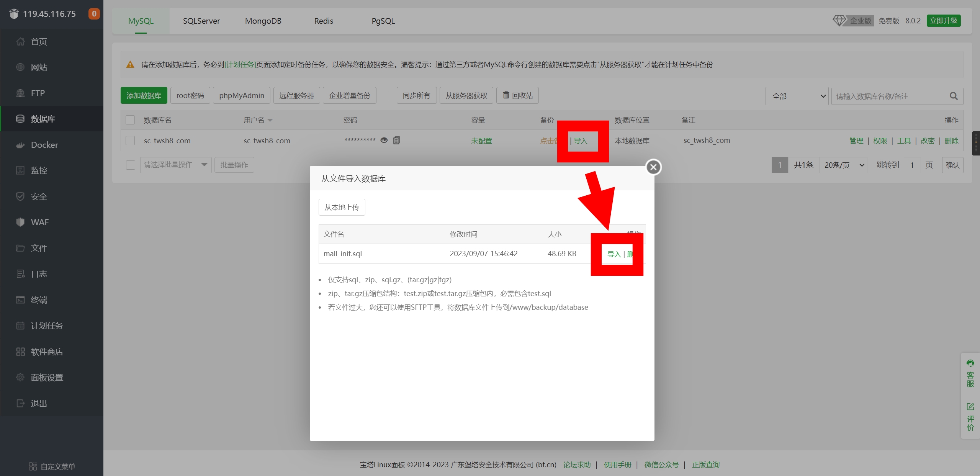
Task: Open the 终端 terminal sidebar item
Action: 39,300
